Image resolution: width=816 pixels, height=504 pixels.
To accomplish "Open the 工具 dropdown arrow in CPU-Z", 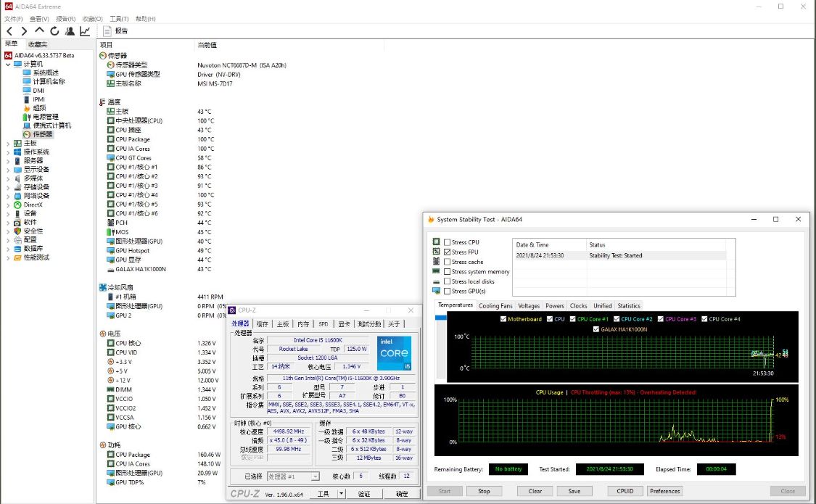I will click(x=341, y=494).
